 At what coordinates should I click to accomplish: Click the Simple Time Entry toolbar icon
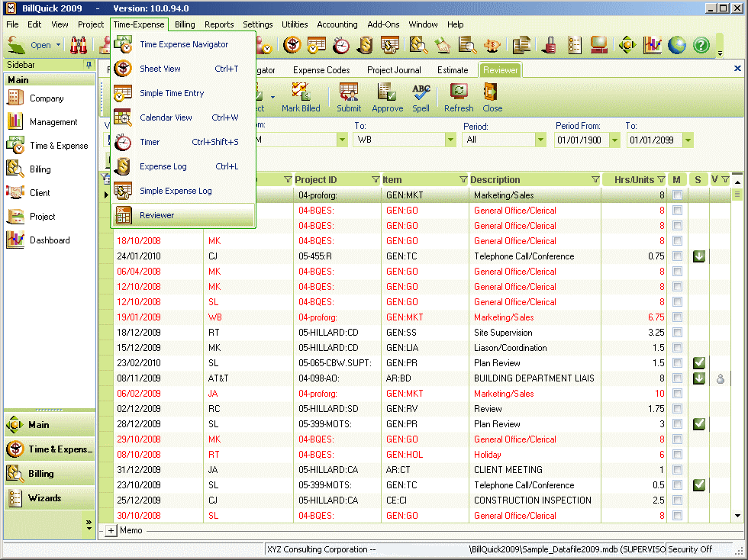[x=317, y=45]
